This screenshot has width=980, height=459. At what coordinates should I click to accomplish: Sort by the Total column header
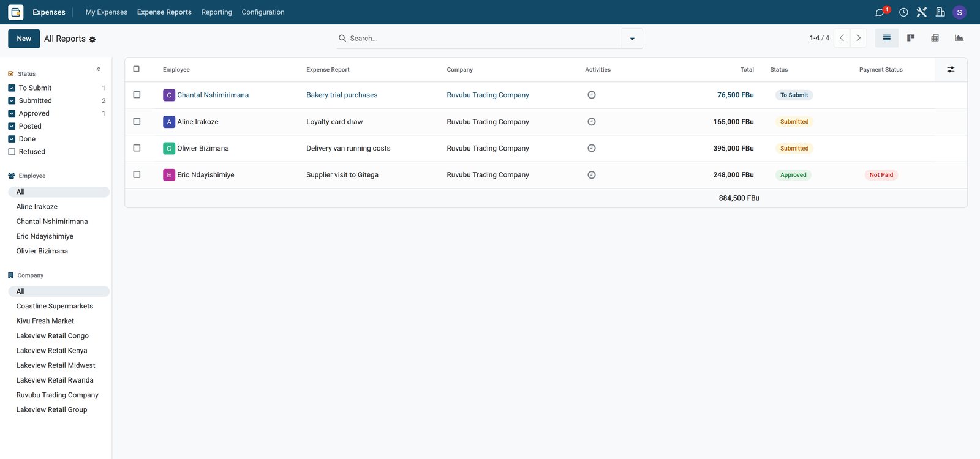[747, 70]
